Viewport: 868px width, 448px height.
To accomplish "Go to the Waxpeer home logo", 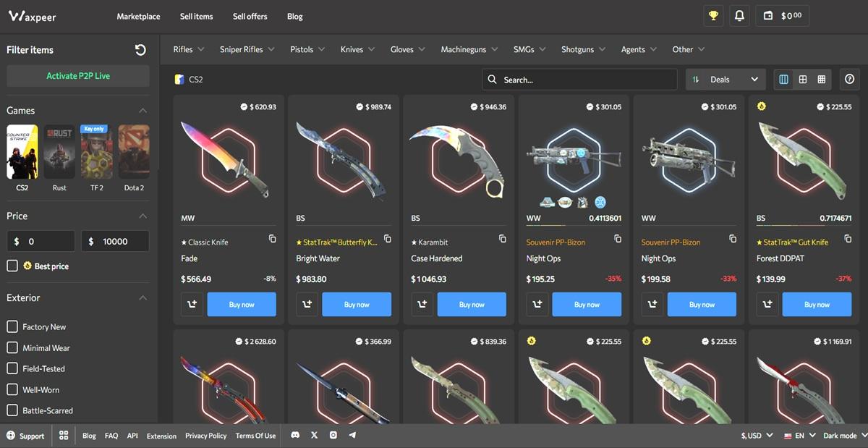I will point(32,16).
